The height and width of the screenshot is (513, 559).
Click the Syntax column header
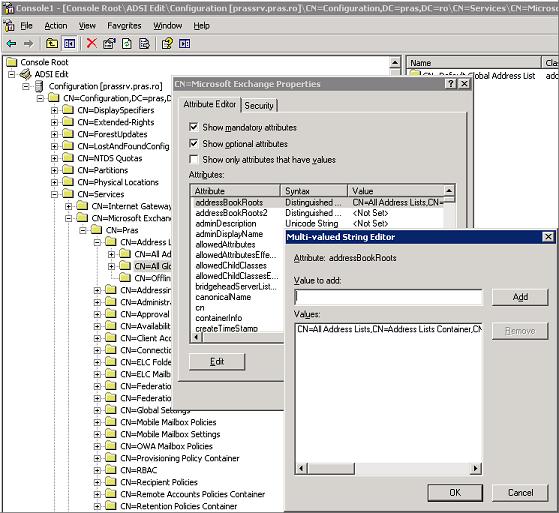pyautogui.click(x=314, y=191)
